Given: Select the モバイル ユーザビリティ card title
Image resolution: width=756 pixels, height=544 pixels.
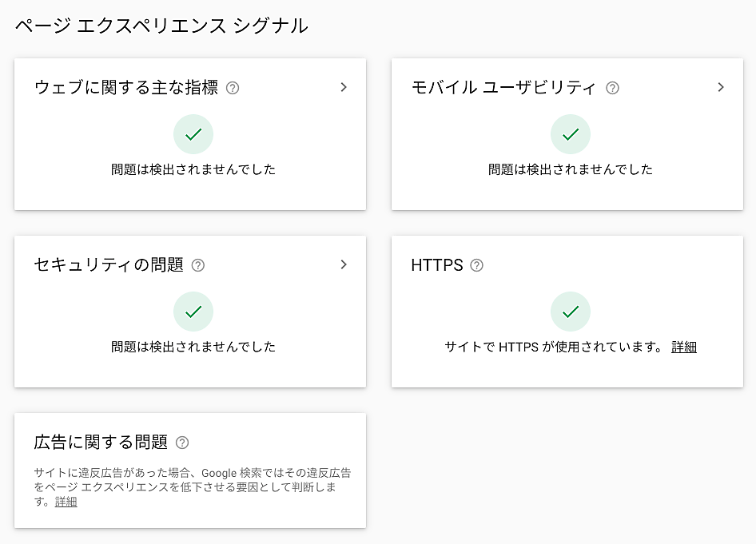Looking at the screenshot, I should click(503, 88).
